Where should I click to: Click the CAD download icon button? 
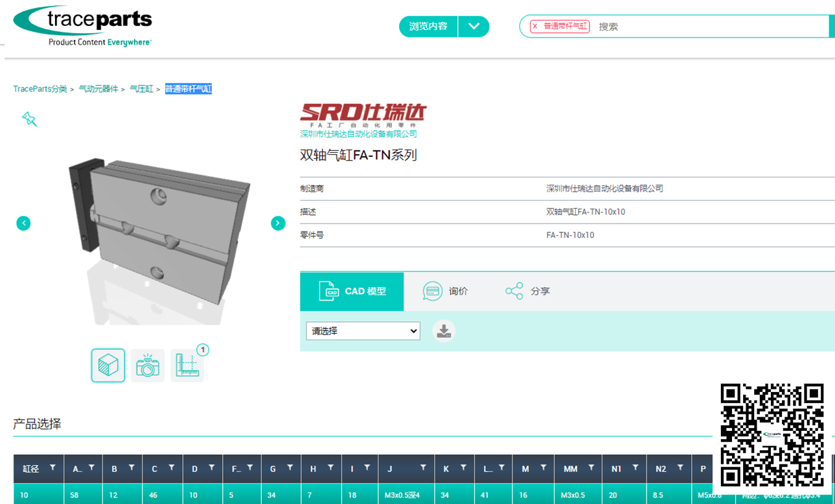pos(444,331)
